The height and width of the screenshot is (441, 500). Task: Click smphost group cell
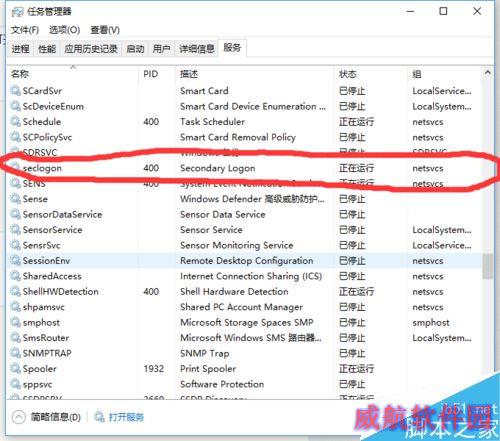click(x=431, y=322)
